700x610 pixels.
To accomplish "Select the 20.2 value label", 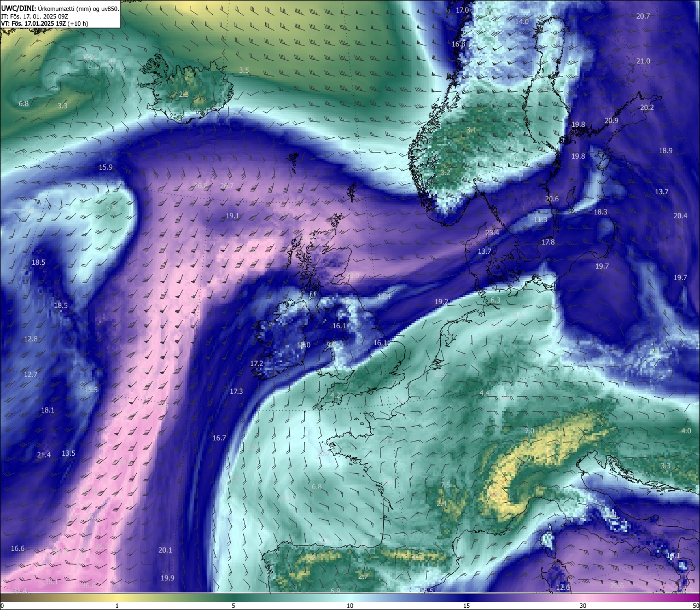I will 647,107.
